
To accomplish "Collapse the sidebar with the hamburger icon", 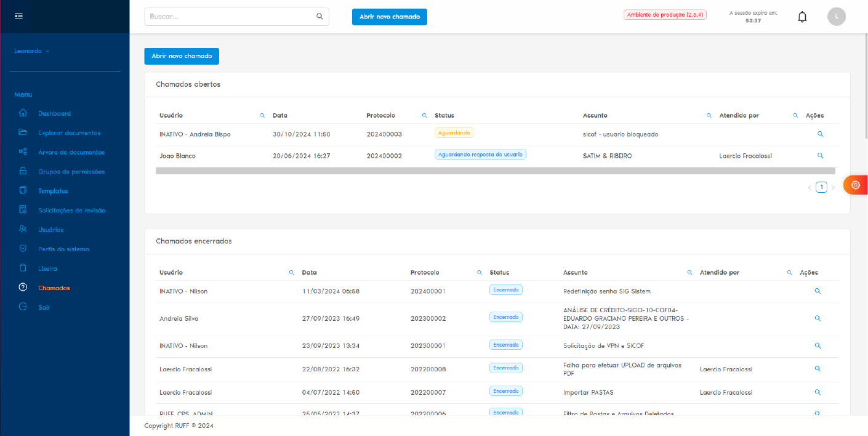I will 18,16.
